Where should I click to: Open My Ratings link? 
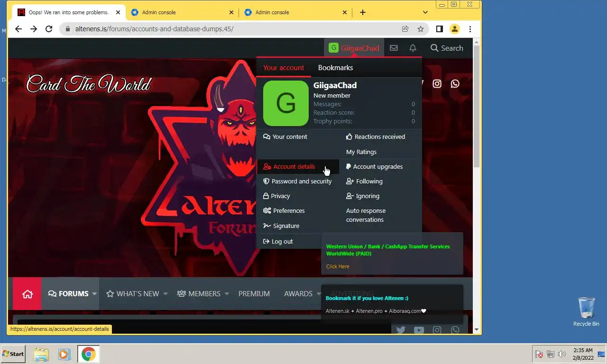(361, 152)
